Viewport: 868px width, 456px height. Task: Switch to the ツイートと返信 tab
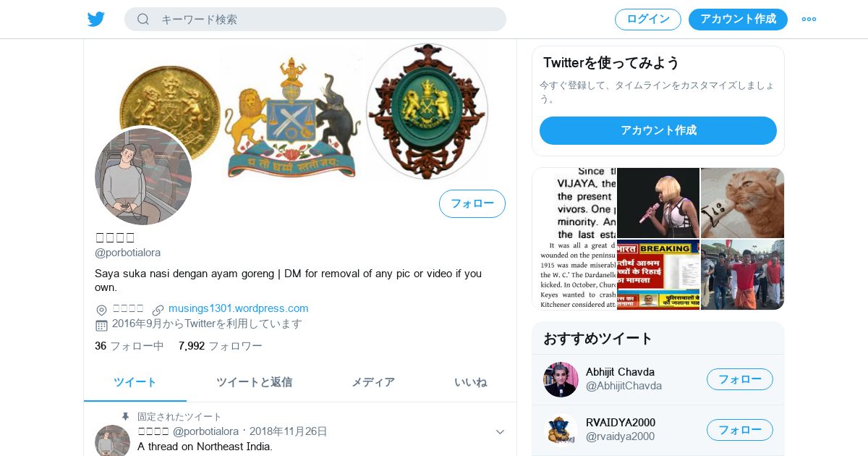pos(254,382)
